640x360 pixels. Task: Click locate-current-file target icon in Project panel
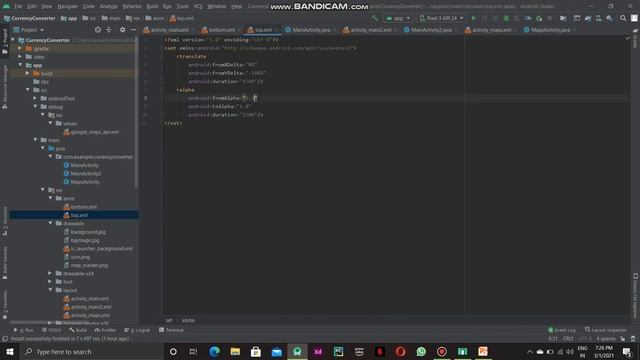pyautogui.click(x=98, y=30)
